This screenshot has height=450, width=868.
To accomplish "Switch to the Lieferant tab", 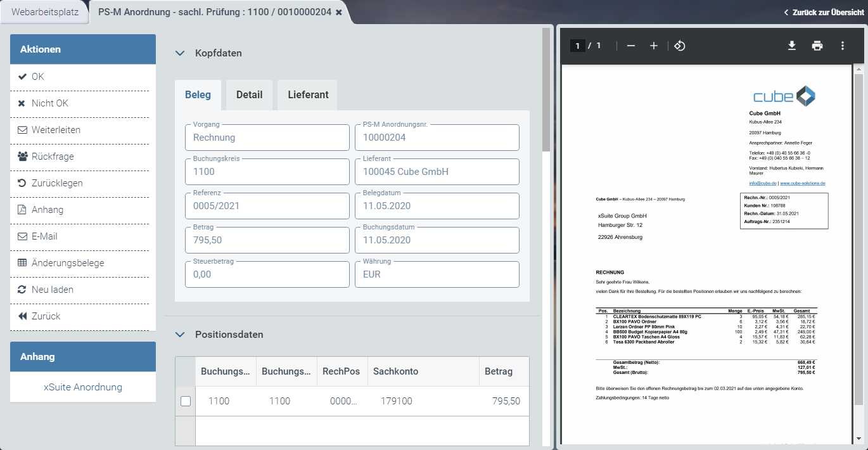I will [308, 95].
